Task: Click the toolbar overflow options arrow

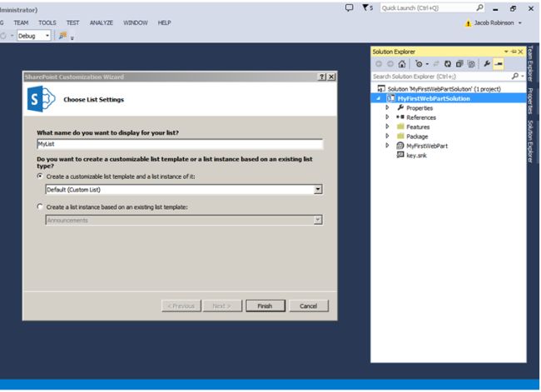Action: [x=72, y=38]
